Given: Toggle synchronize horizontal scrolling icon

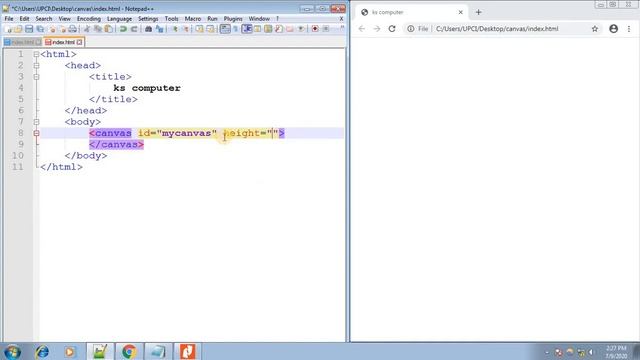Looking at the screenshot, I should tap(210, 29).
